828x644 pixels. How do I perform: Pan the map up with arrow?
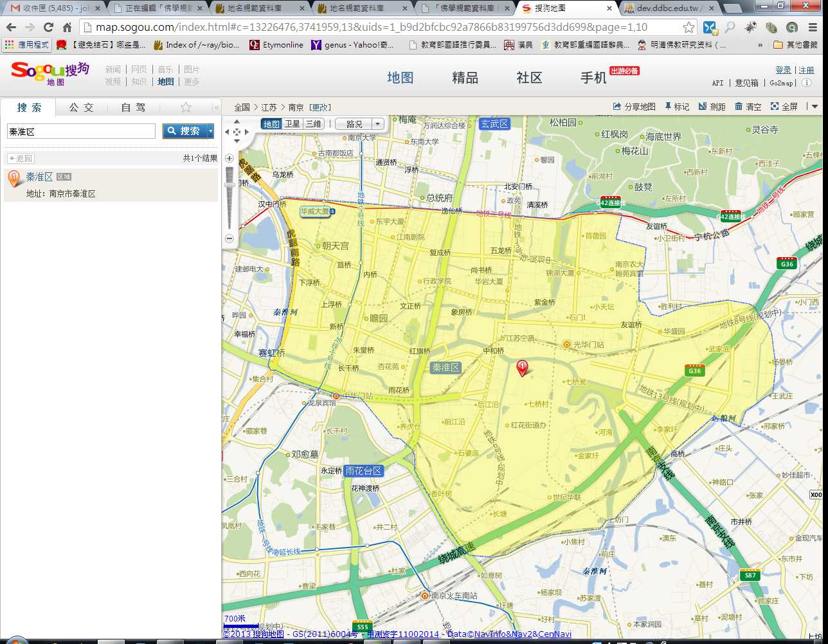pyautogui.click(x=237, y=121)
